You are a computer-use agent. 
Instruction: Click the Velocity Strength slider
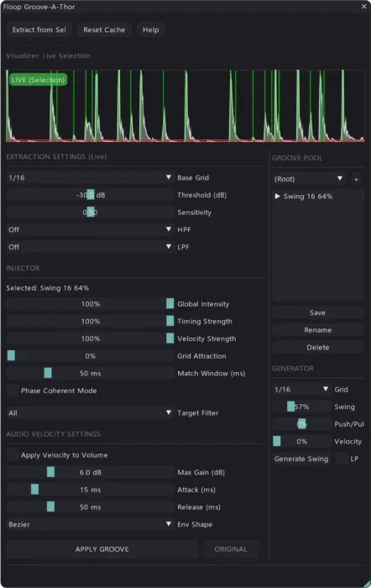point(91,339)
